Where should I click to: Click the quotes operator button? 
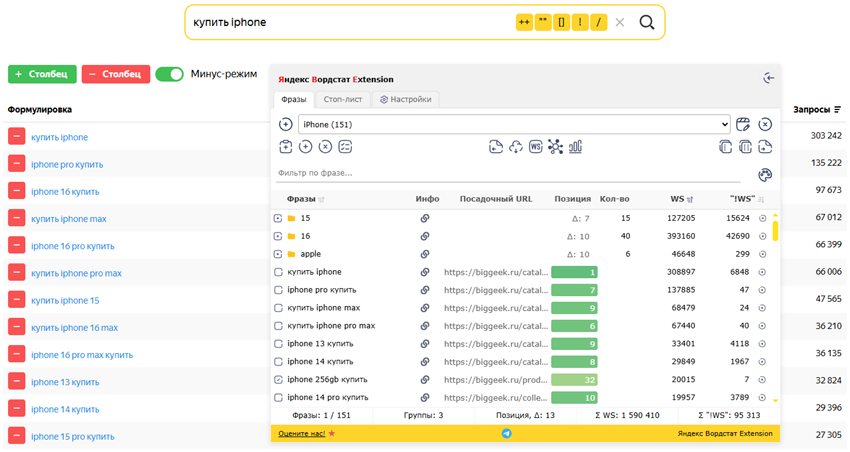(543, 22)
